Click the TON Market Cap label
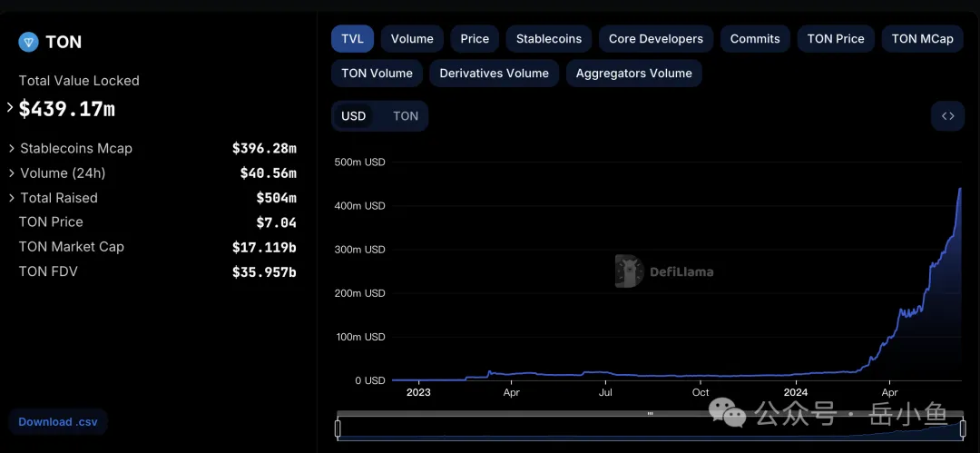Image resolution: width=980 pixels, height=453 pixels. point(72,247)
